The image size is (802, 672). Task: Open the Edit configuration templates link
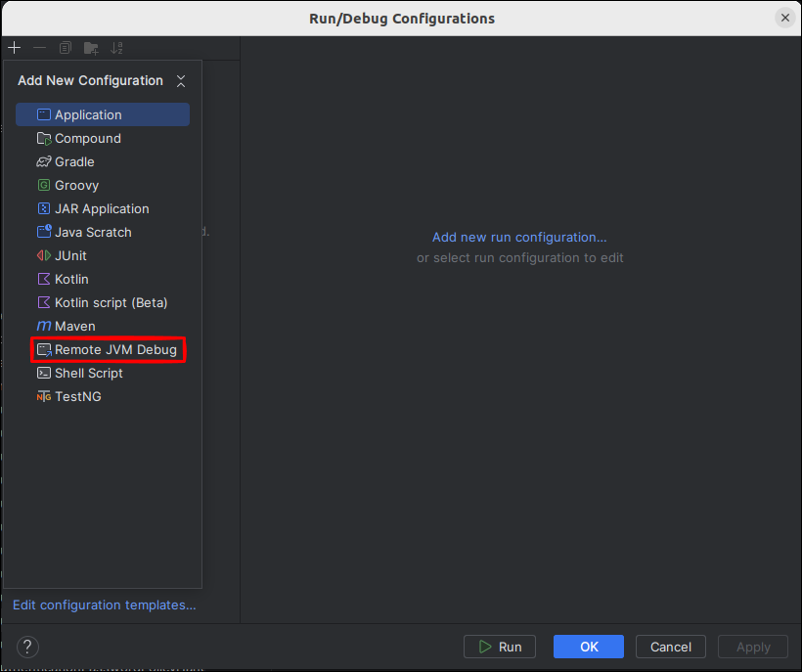pyautogui.click(x=104, y=605)
